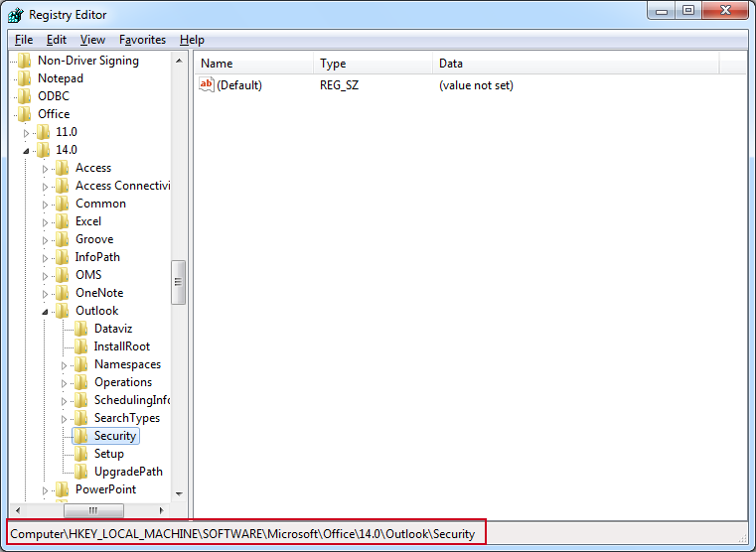Open the View menu
Viewport: 756px width, 552px height.
(92, 40)
